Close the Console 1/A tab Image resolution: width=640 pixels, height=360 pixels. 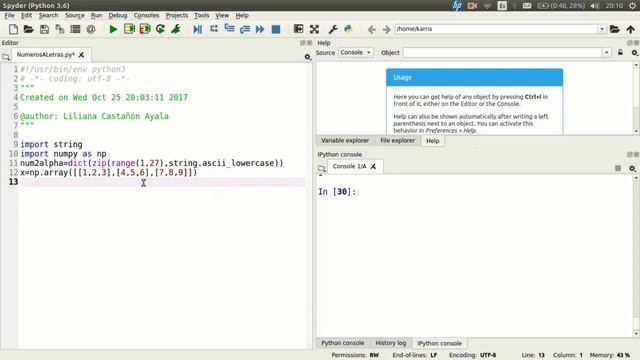pyautogui.click(x=373, y=167)
